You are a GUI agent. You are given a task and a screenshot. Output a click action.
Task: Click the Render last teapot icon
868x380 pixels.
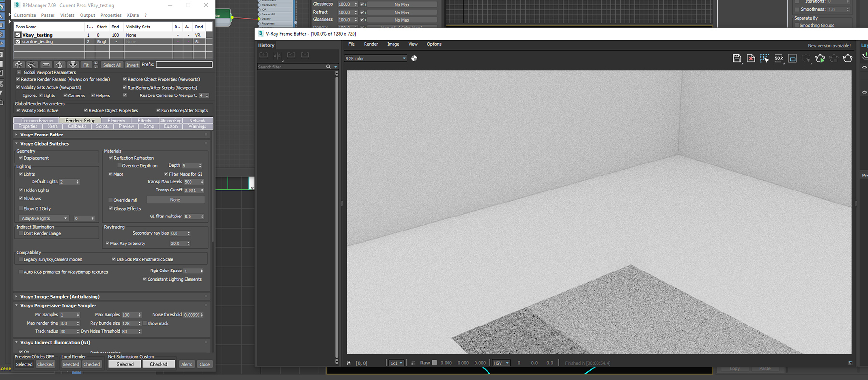point(848,58)
